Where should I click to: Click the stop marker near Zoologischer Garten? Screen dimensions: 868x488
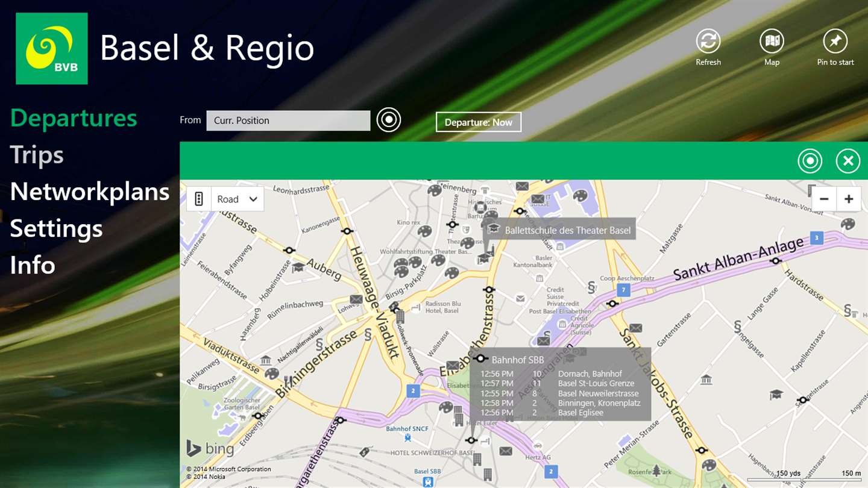(x=258, y=416)
